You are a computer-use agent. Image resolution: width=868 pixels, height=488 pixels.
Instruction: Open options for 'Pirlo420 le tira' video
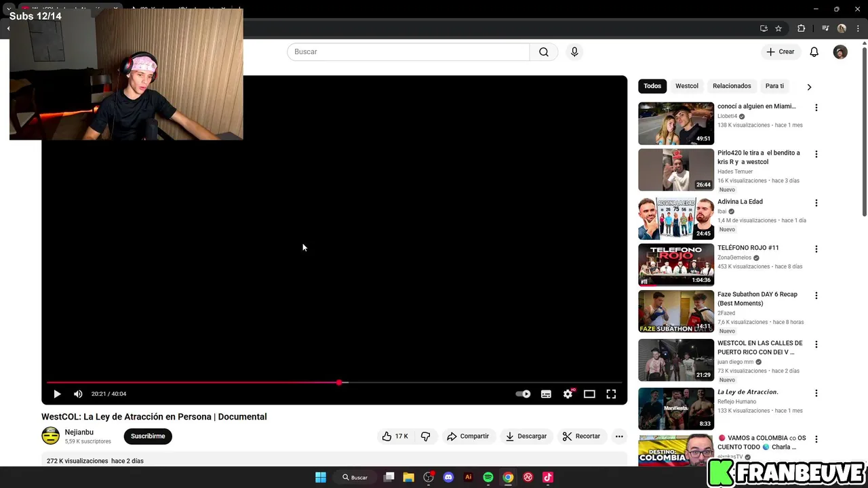click(x=816, y=154)
